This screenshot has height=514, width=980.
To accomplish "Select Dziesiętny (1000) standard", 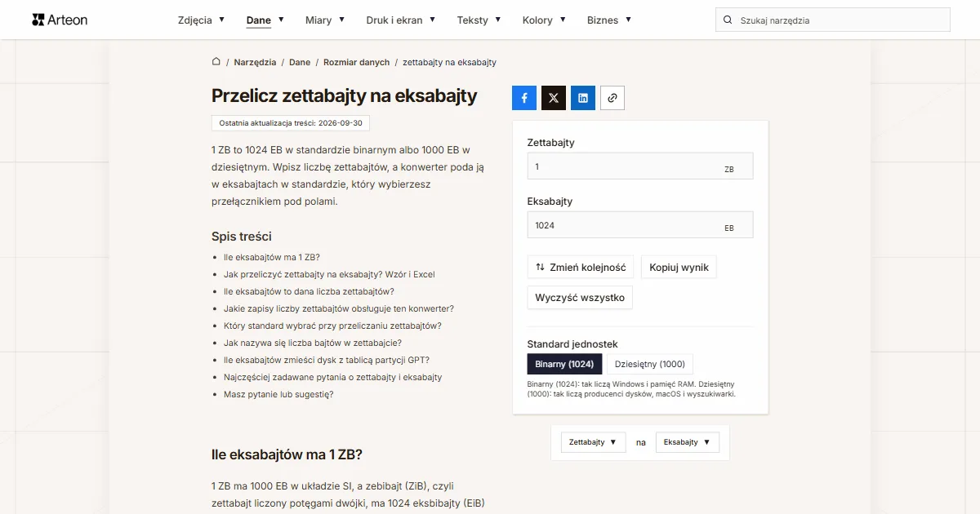I will pos(650,364).
